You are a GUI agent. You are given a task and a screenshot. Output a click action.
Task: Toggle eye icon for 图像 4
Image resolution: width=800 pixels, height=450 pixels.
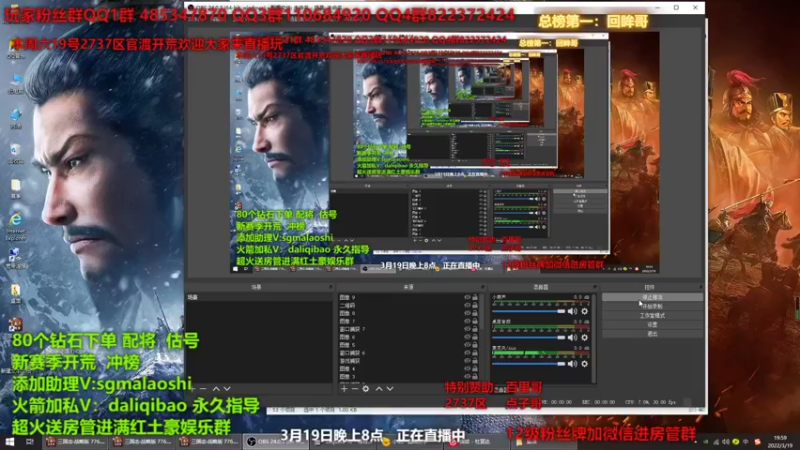[x=467, y=368]
